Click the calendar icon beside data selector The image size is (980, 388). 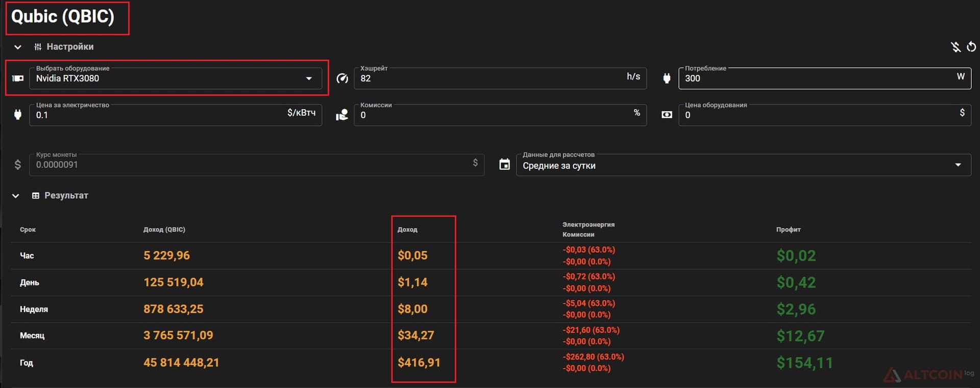pyautogui.click(x=504, y=164)
